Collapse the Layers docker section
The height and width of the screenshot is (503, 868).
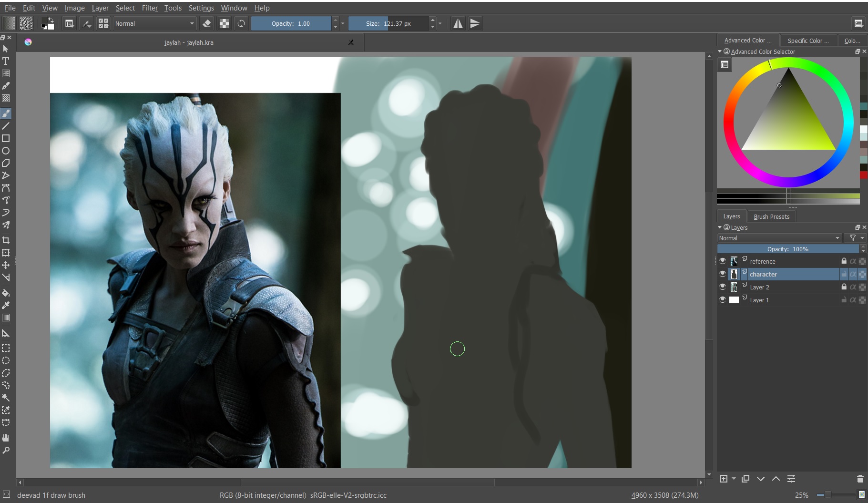pos(720,227)
